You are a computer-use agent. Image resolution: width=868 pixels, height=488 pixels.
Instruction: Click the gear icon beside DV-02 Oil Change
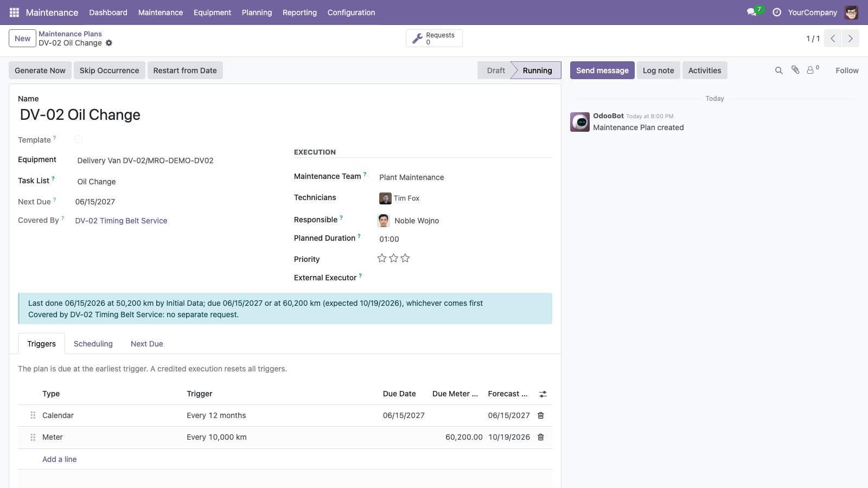click(x=109, y=43)
